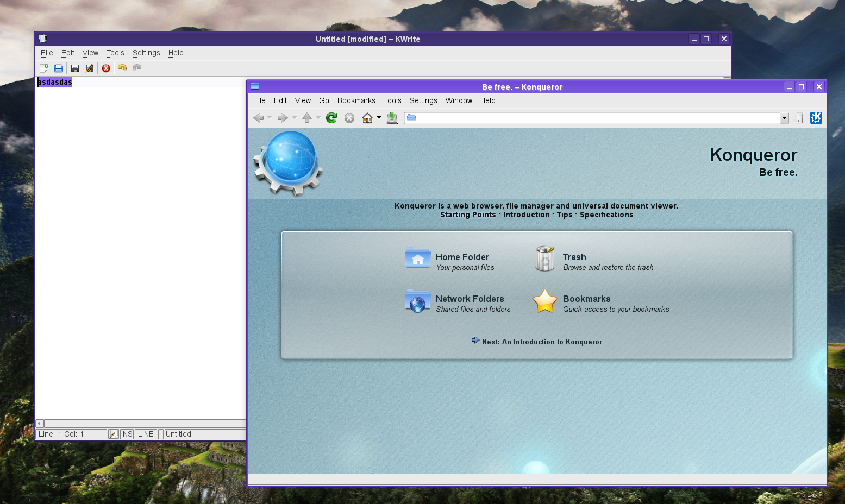Click the Untitled filename in KWrite status bar
The width and height of the screenshot is (845, 504).
tap(178, 434)
